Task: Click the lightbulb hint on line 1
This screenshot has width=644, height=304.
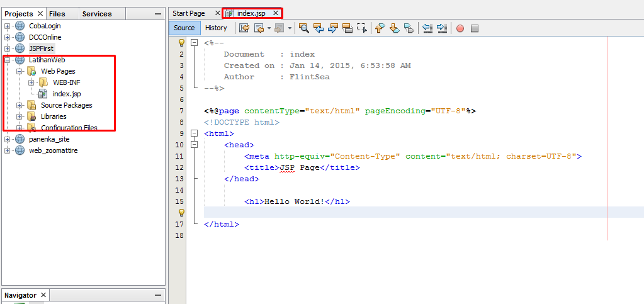Action: (181, 42)
